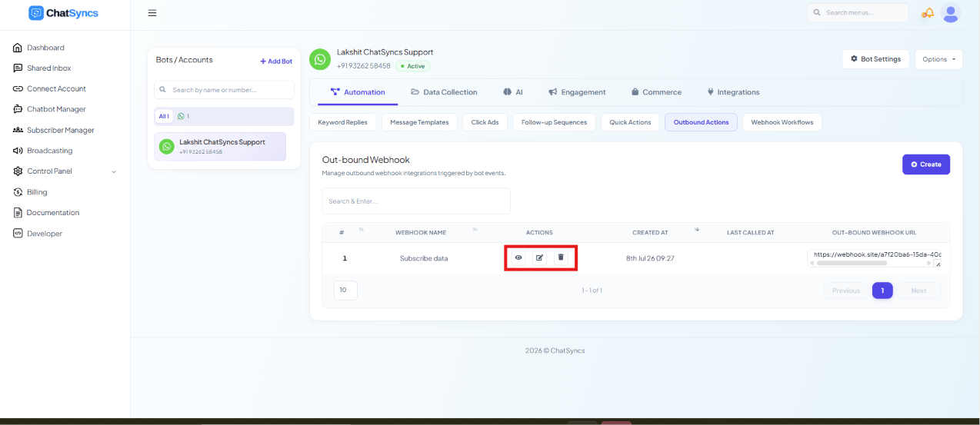
Task: Open Webhook Workflows
Action: [x=782, y=122]
